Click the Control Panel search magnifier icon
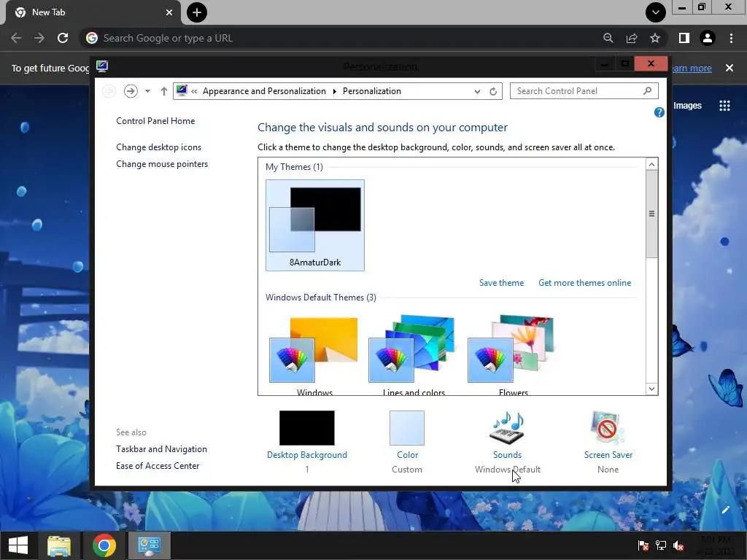The height and width of the screenshot is (560, 747). click(x=647, y=90)
